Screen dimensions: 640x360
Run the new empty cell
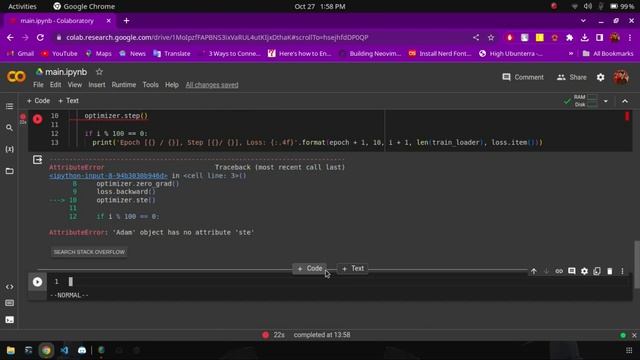(x=38, y=282)
